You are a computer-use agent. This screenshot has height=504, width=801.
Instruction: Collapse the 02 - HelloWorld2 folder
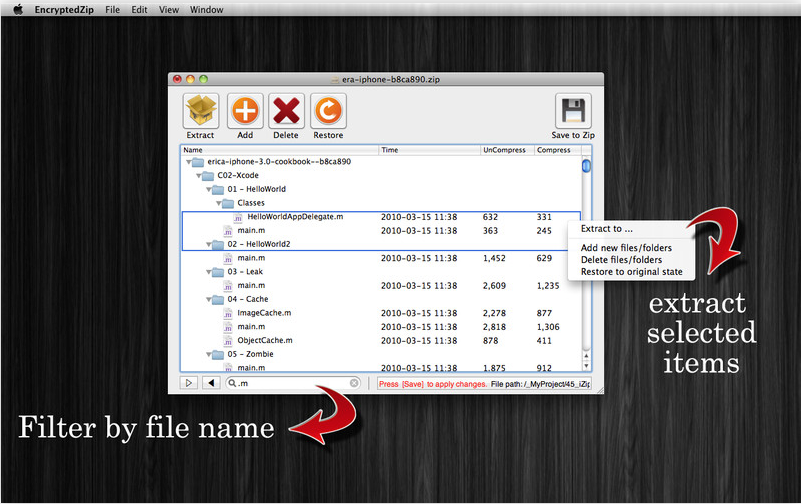coord(208,245)
